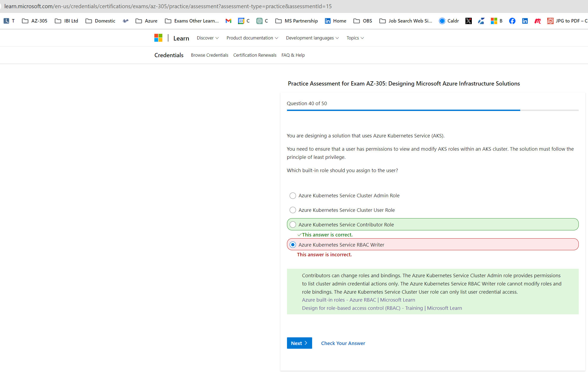The image size is (588, 376).
Task: Open the LinkedIn Home bookmark
Action: click(x=335, y=21)
